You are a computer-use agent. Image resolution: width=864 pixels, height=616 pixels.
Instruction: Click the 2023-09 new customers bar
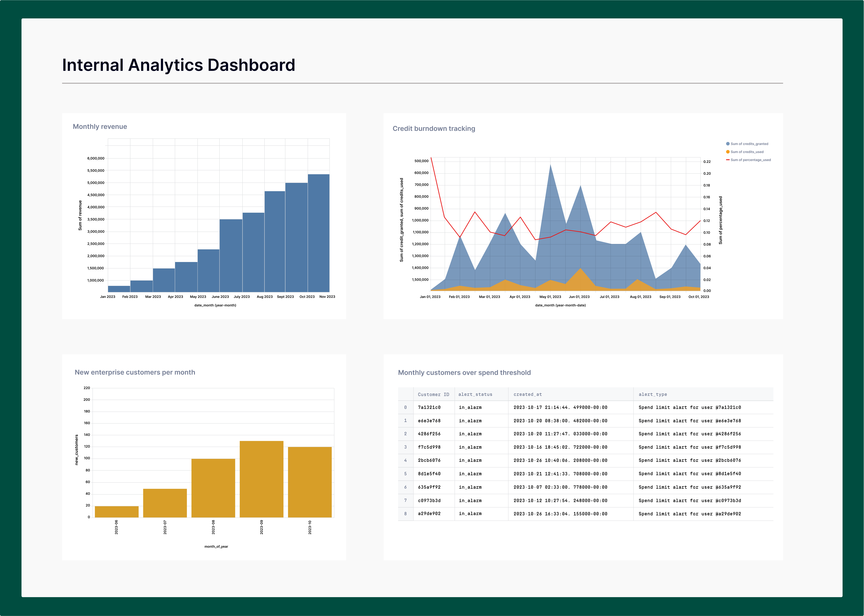(x=261, y=479)
